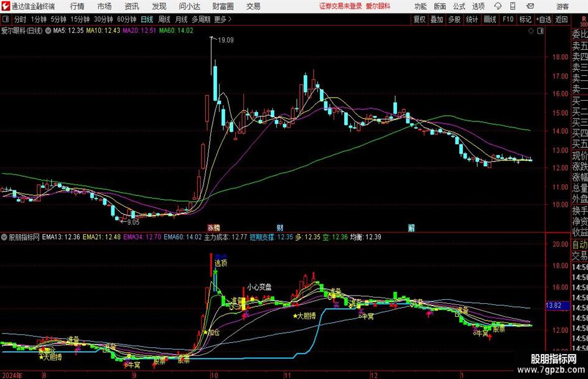588x379 pixels.
Task: Add stock with the +自选 button
Action: pyautogui.click(x=543, y=19)
